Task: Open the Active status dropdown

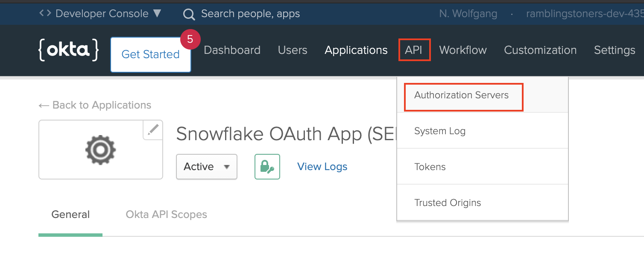Action: click(206, 167)
